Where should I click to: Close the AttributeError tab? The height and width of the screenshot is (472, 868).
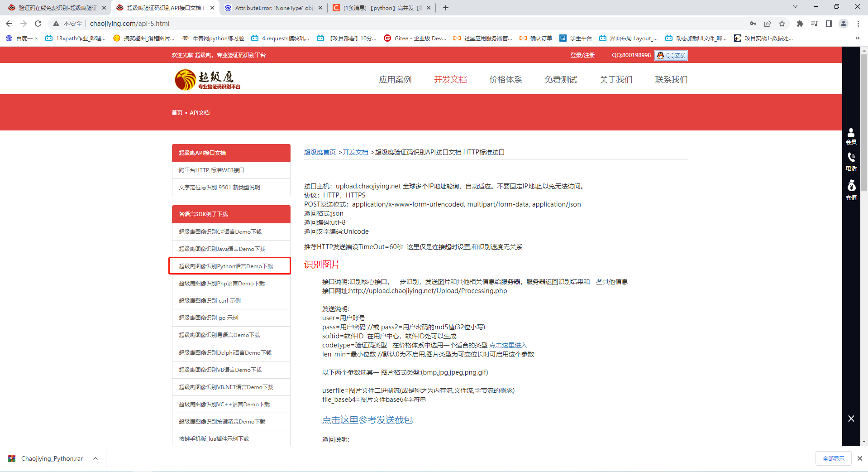tap(320, 8)
